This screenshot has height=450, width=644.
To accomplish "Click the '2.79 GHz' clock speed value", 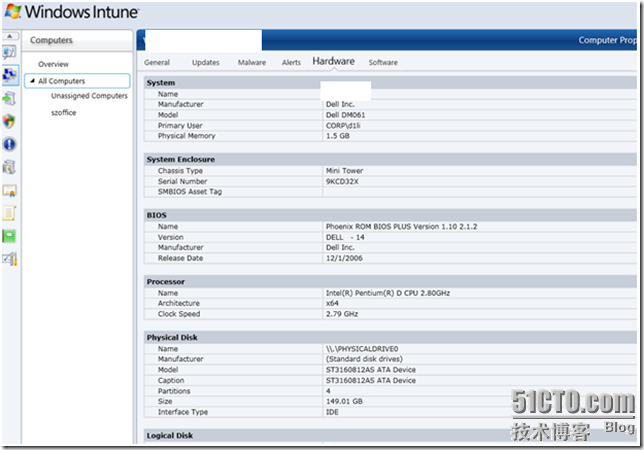I will pyautogui.click(x=342, y=314).
